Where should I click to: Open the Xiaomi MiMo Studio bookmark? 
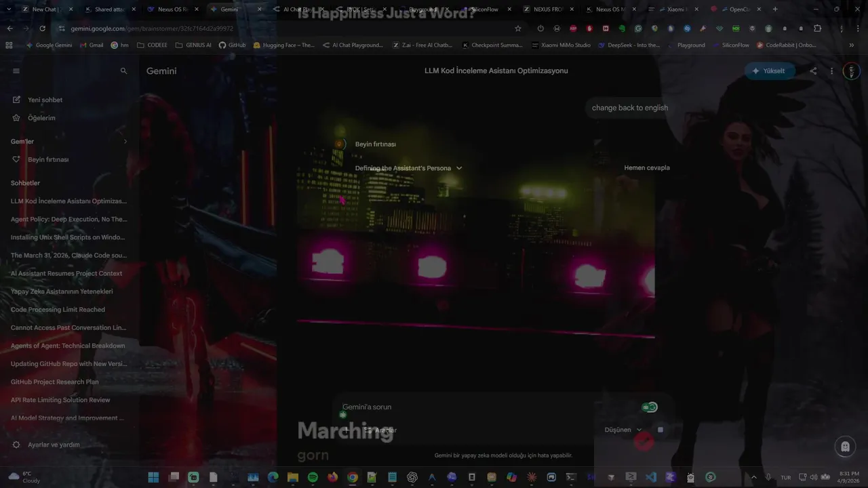561,45
